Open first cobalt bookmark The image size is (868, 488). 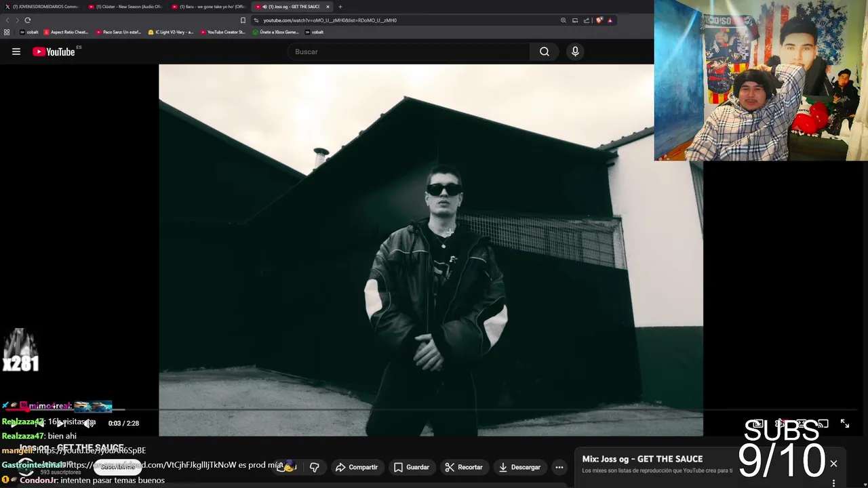[x=29, y=32]
